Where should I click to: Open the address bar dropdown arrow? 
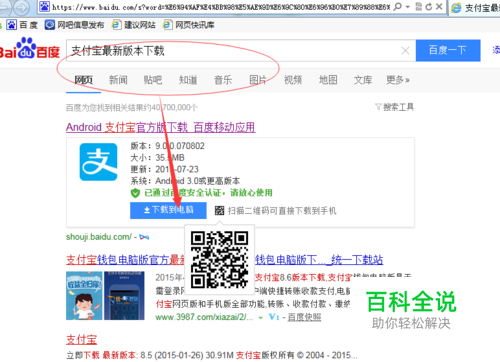click(x=407, y=7)
